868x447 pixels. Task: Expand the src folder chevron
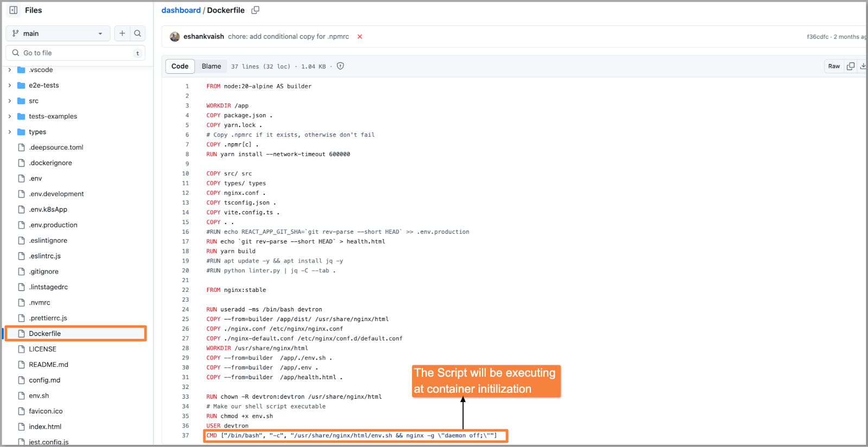(x=10, y=101)
